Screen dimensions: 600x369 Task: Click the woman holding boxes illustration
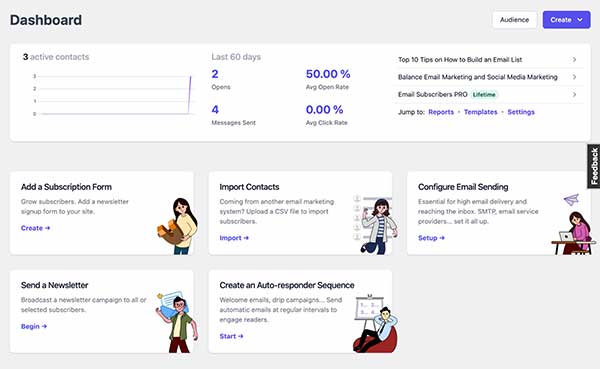178,226
